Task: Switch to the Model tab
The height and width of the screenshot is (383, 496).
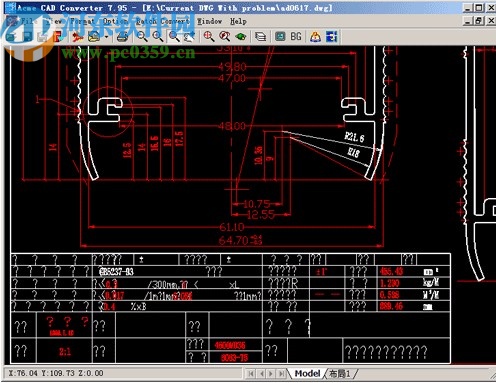Action: pyautogui.click(x=307, y=373)
